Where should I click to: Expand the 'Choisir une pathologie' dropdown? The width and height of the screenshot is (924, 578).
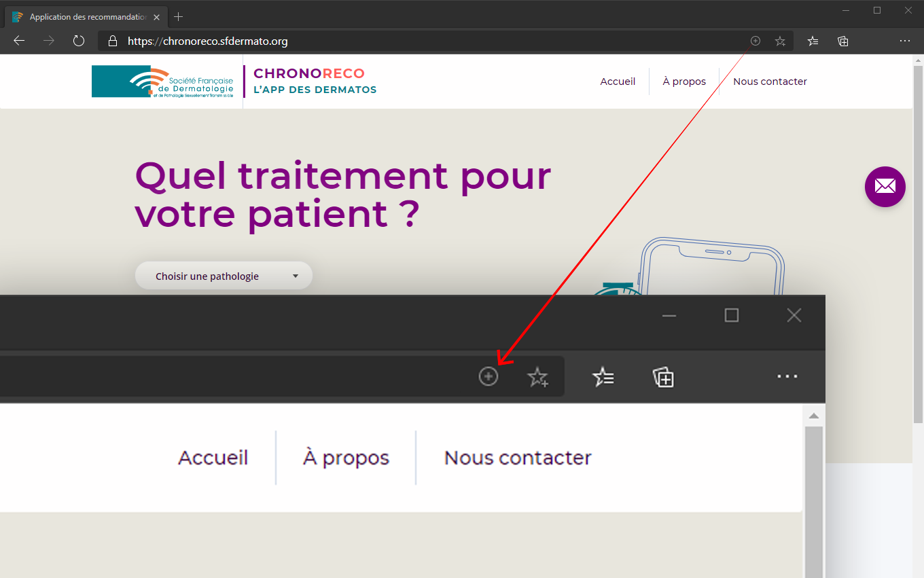coord(224,276)
